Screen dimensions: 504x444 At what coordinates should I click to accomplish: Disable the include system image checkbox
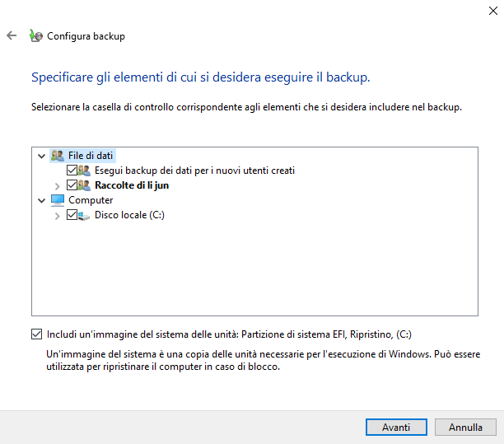pos(35,334)
